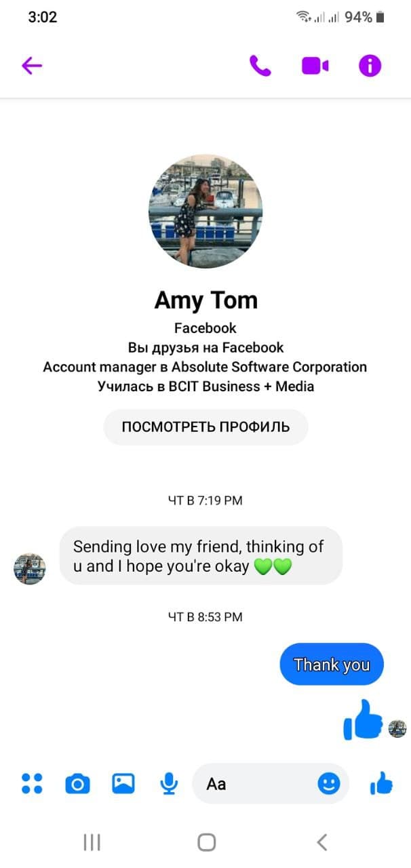Image resolution: width=411 pixels, height=868 pixels.
Task: Open gallery image picker icon
Action: click(123, 784)
